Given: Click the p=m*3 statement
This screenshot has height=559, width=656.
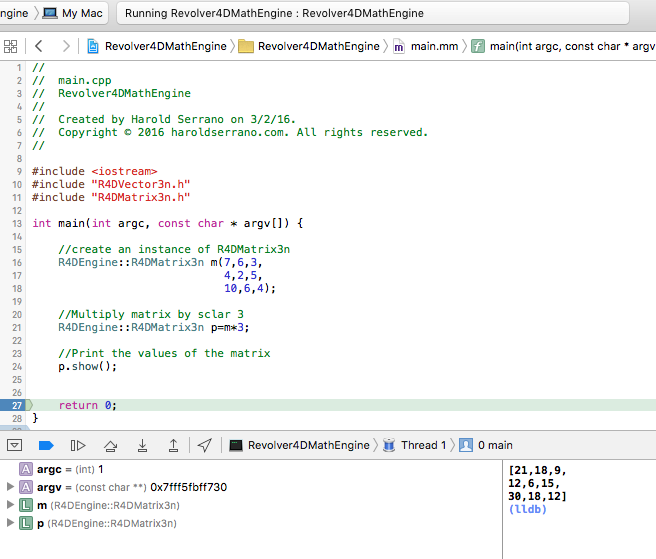Looking at the screenshot, I should point(230,328).
